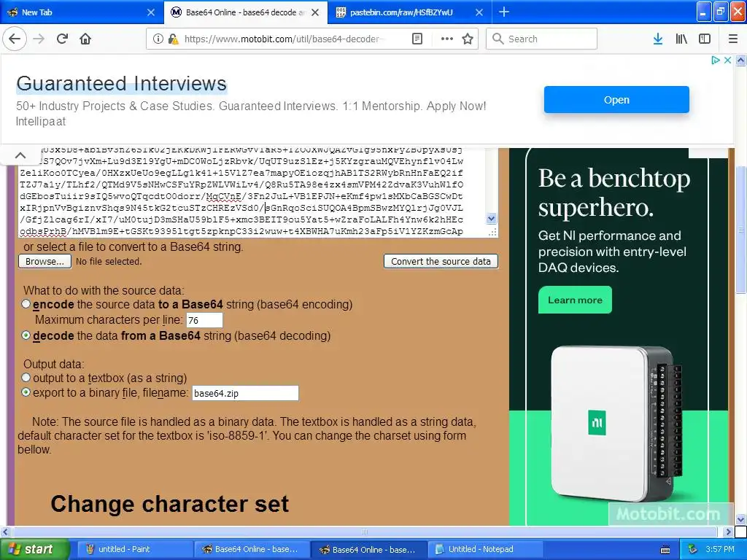Click the page scroll down arrow
This screenshot has width=747, height=560.
741,519
